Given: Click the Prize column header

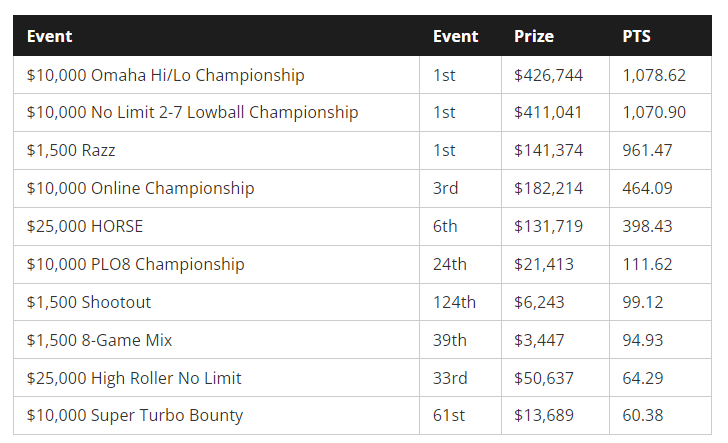Looking at the screenshot, I should [534, 36].
